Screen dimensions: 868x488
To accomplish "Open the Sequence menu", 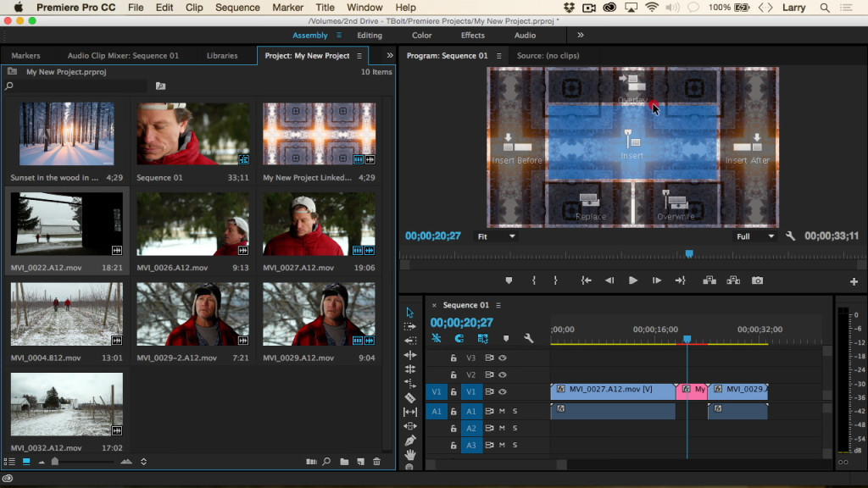I will (237, 8).
